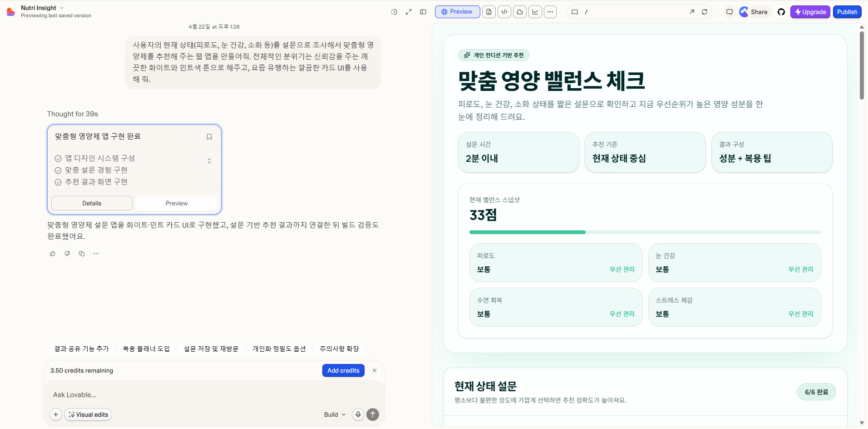Expand the preview to fullscreen

[409, 12]
